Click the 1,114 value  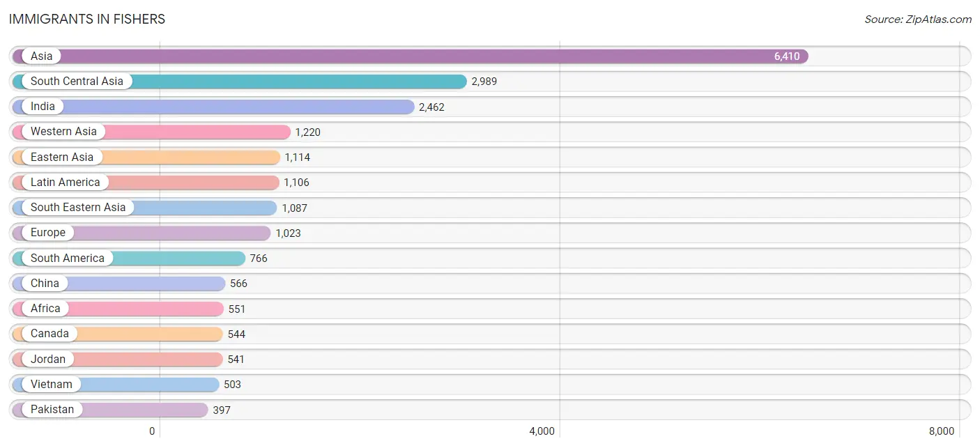click(297, 157)
